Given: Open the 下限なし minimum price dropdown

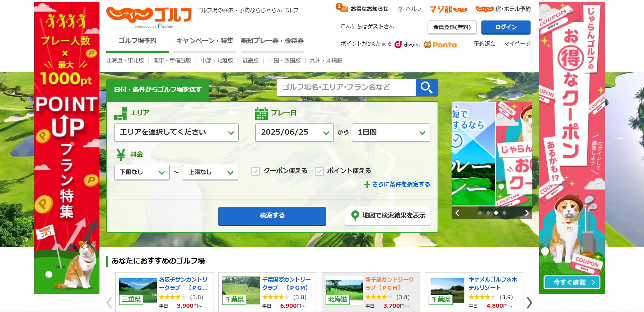Looking at the screenshot, I should click(x=142, y=172).
